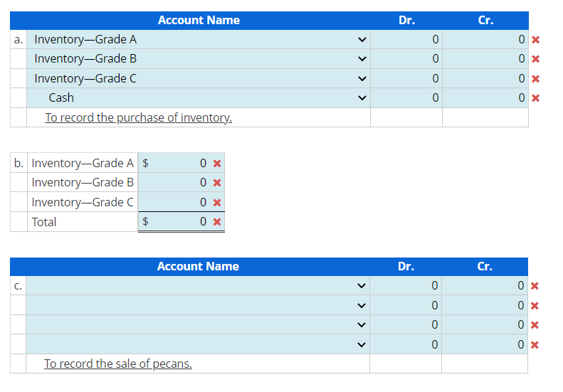Click the Dr. field in first row of section c
The width and height of the screenshot is (563, 392).
coord(406,286)
